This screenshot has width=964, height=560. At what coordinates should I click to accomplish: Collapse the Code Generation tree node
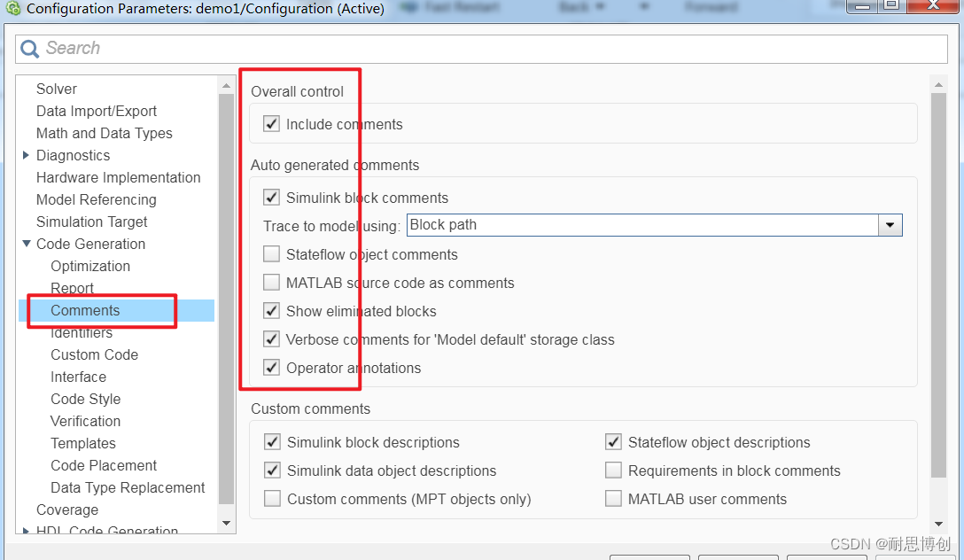pyautogui.click(x=26, y=244)
